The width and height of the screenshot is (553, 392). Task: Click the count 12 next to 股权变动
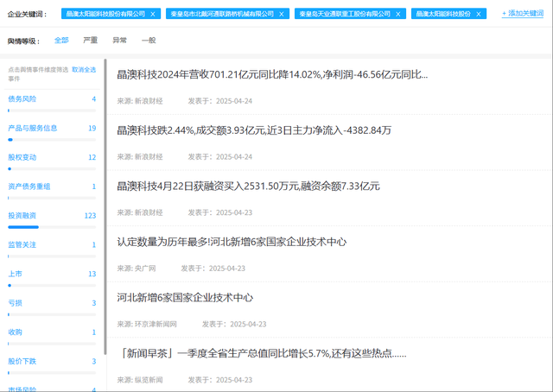point(92,157)
